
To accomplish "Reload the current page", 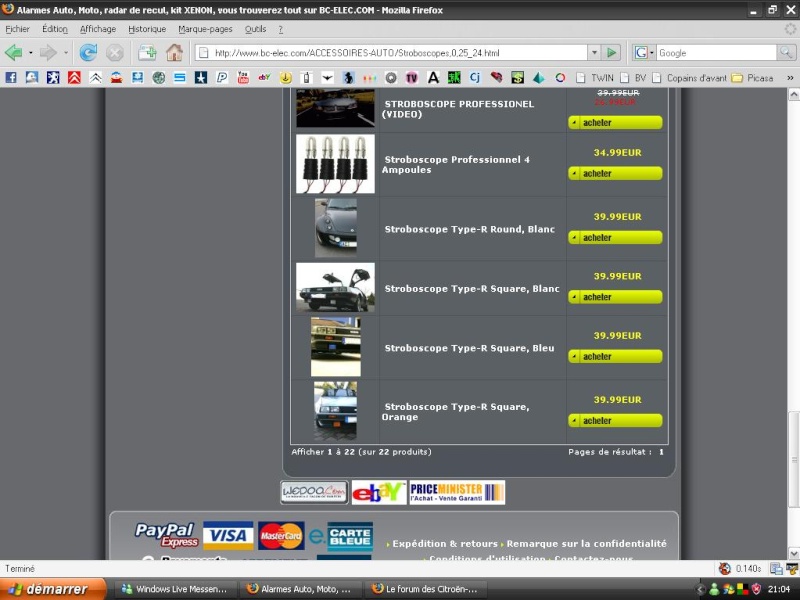I will click(x=88, y=52).
